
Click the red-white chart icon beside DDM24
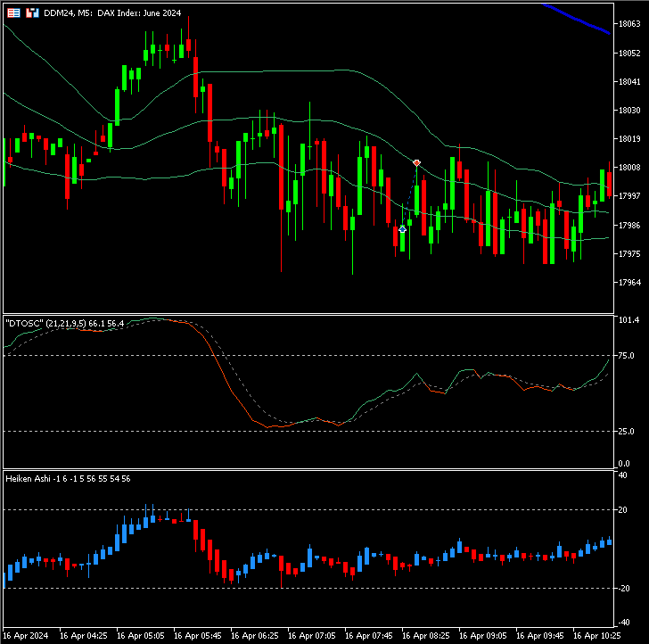[32, 12]
